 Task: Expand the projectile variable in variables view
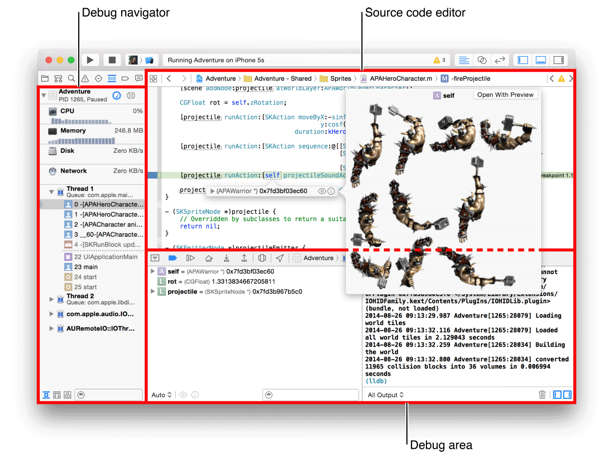pyautogui.click(x=153, y=291)
